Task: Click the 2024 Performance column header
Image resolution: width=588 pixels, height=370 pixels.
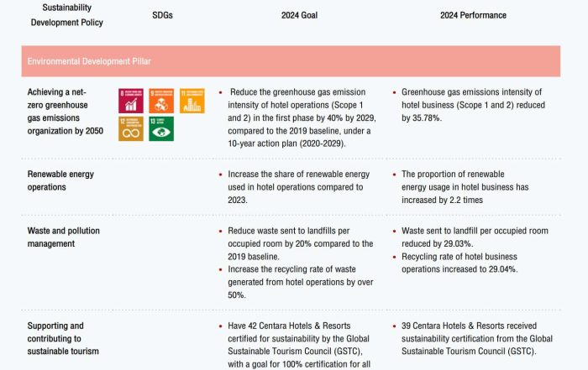Action: click(x=473, y=15)
